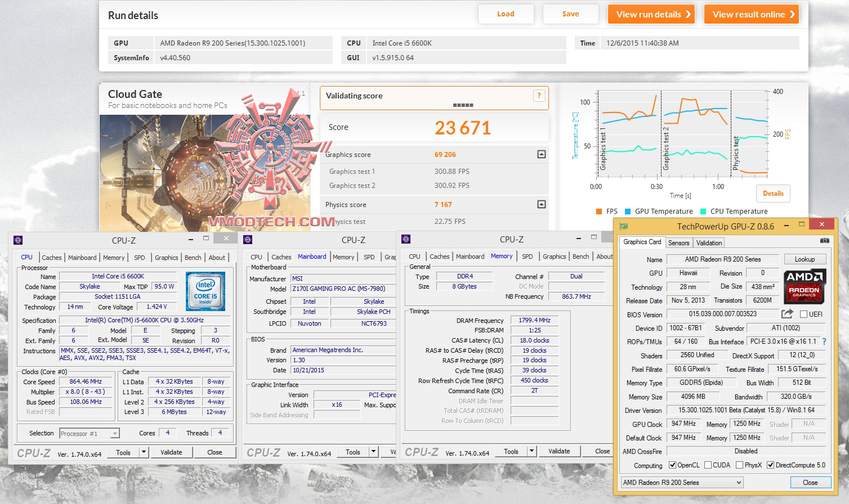Click the orange FPS legend swatch
This screenshot has width=849, height=504.
click(599, 211)
